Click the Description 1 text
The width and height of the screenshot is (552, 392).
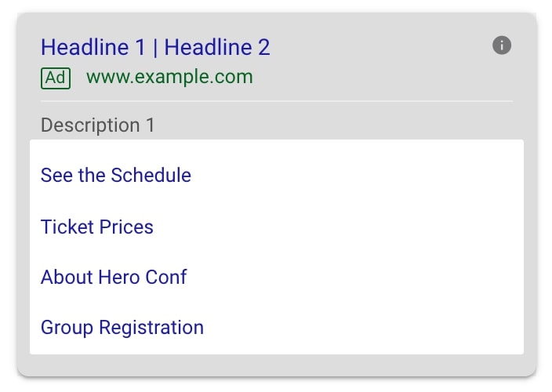98,125
